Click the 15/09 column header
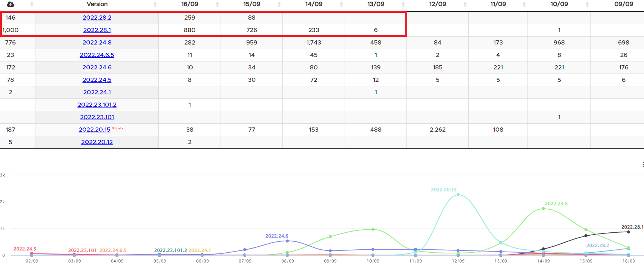The width and height of the screenshot is (644, 264). pyautogui.click(x=251, y=4)
